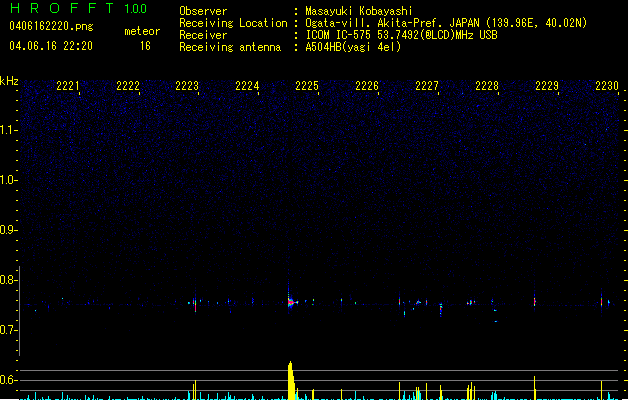This screenshot has height=400, width=629.
Task: Select the antenna A504HB(yagi 4el) text
Action: (x=353, y=47)
